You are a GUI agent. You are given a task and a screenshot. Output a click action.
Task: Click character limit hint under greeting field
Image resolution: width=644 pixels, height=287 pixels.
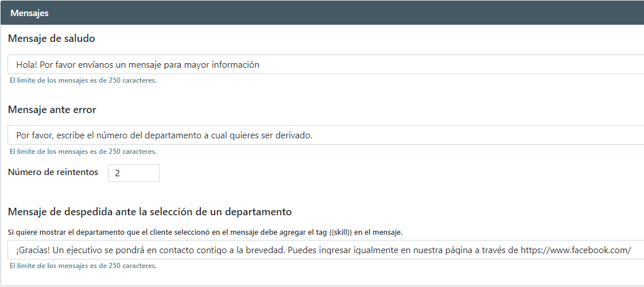tap(83, 80)
